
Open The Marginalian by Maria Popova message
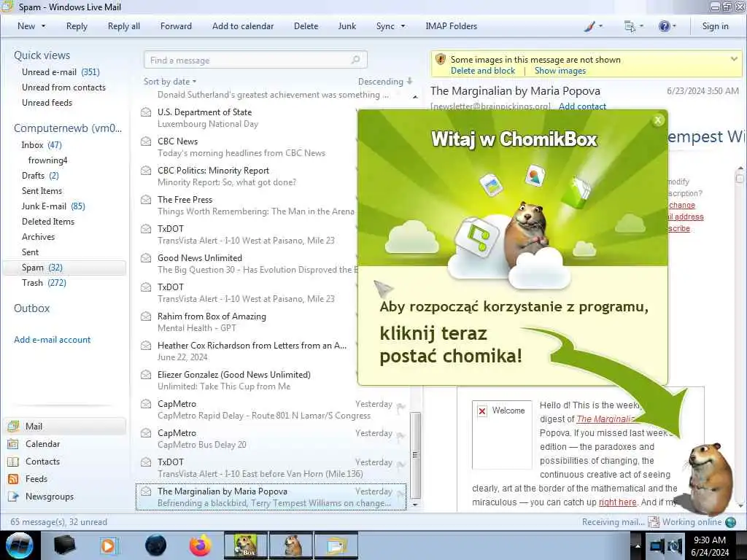click(x=271, y=497)
